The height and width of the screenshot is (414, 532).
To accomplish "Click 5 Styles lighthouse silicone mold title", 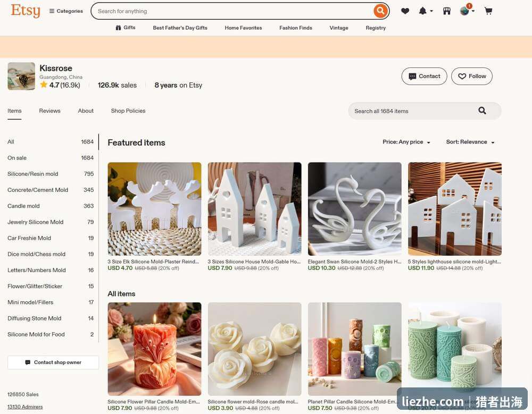I will 454,262.
